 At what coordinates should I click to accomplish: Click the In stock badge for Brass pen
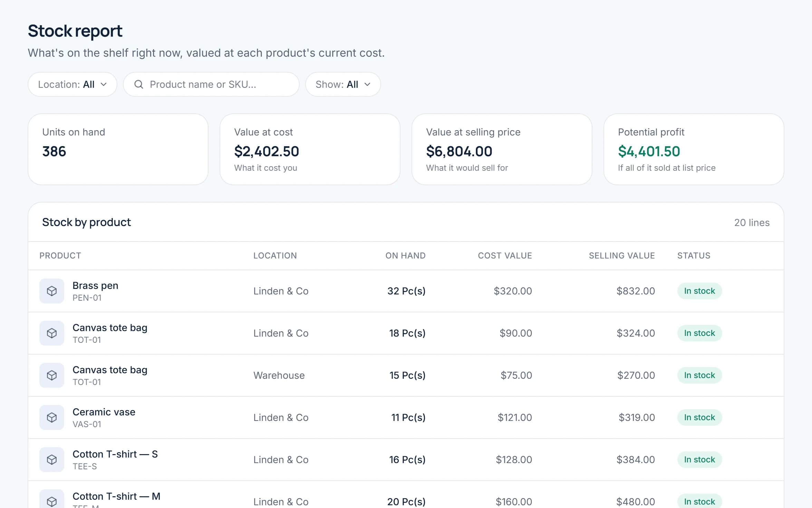699,291
